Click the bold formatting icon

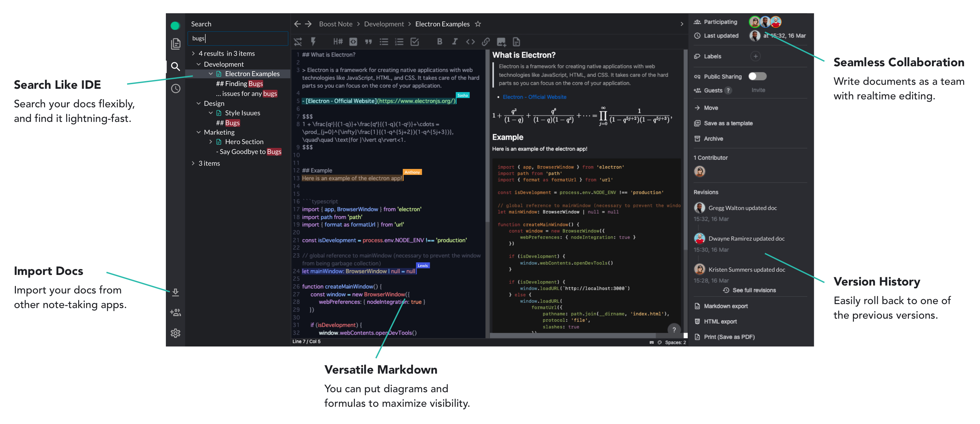(439, 42)
